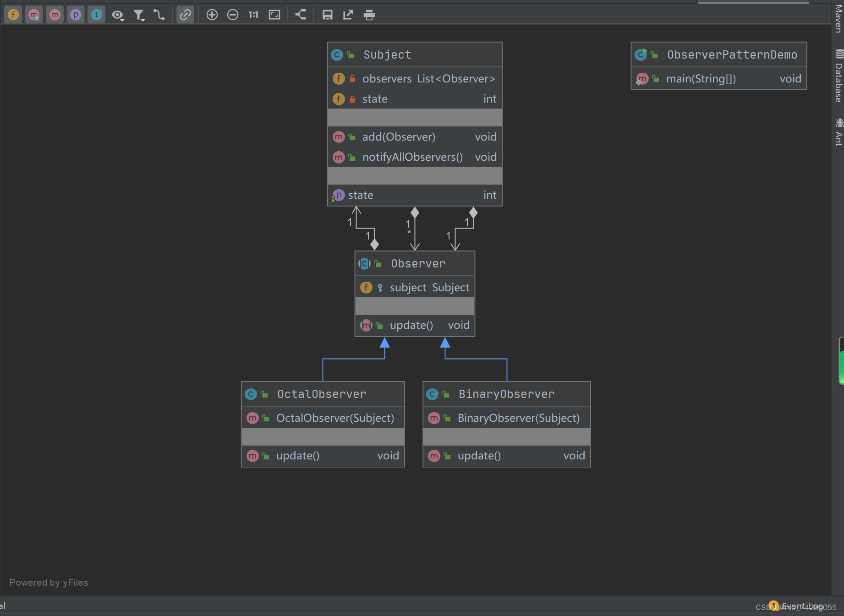
Task: Zoom in on the diagram
Action: tap(212, 15)
